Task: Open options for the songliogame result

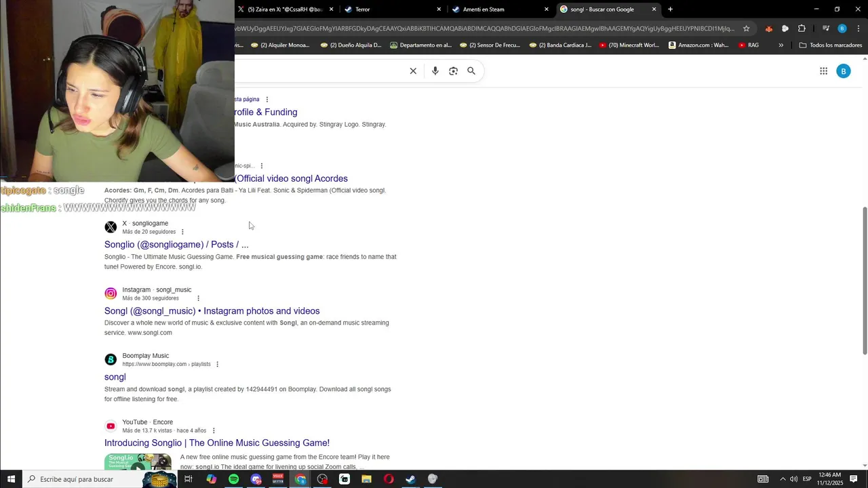Action: (x=182, y=232)
